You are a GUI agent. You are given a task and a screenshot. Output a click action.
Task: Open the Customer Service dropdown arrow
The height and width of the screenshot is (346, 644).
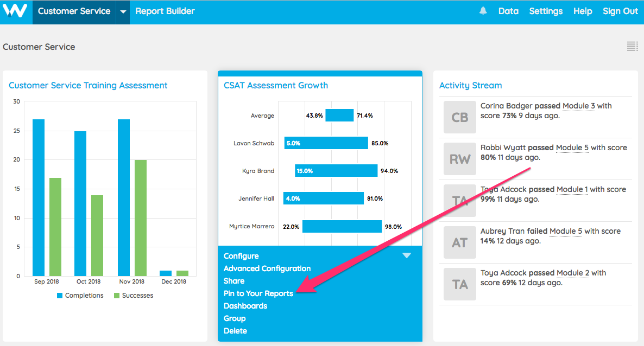(x=123, y=11)
